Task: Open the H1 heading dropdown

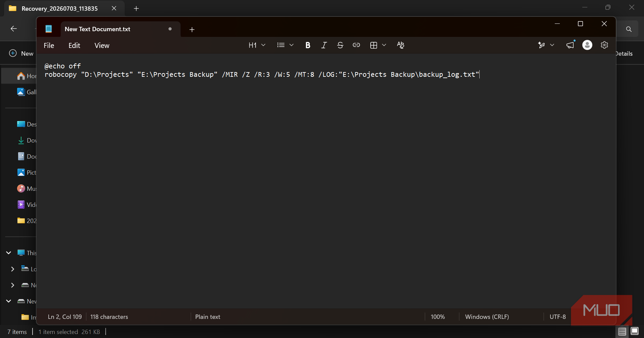Action: (257, 45)
